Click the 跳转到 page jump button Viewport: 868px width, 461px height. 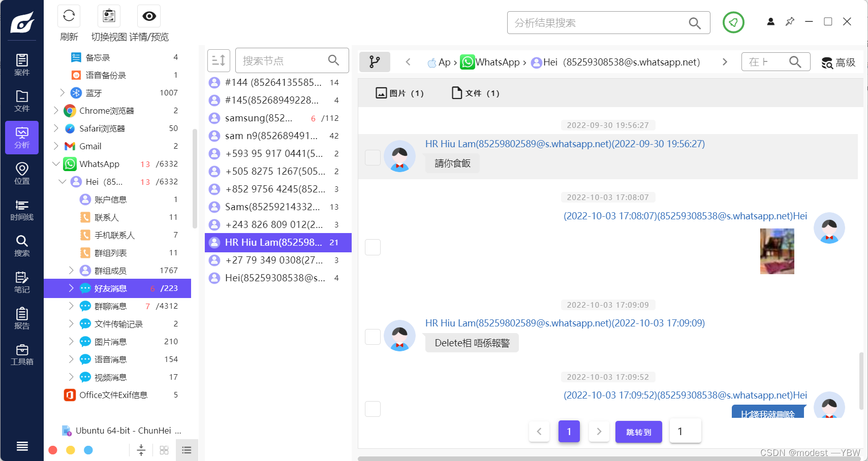pyautogui.click(x=639, y=432)
